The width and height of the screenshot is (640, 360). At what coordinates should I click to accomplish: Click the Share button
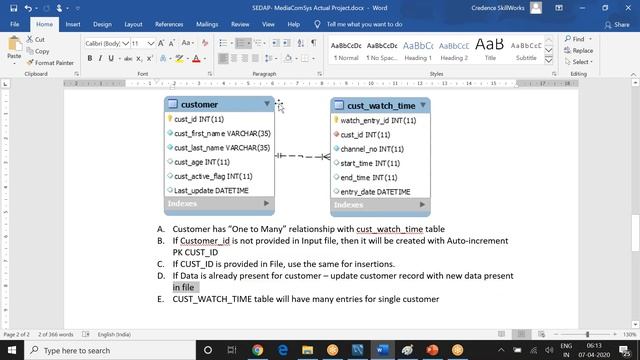click(x=617, y=24)
